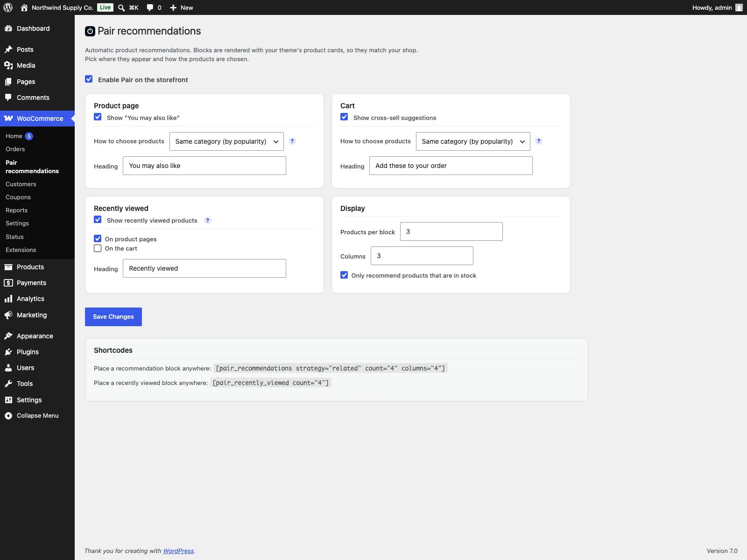747x560 pixels.
Task: Click the Products per block field
Action: [x=451, y=231]
